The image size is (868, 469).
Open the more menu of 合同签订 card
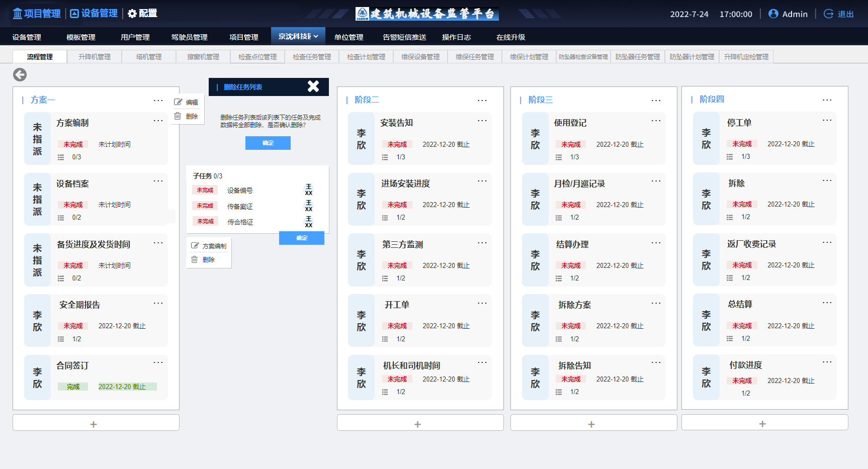point(158,362)
